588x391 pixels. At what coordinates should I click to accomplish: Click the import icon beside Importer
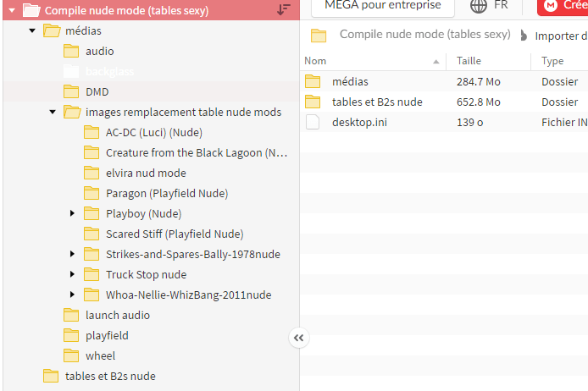523,36
